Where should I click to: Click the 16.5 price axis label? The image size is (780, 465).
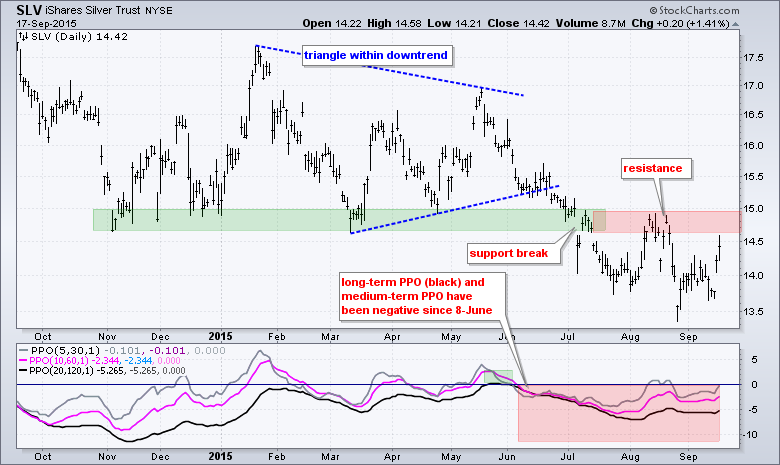click(753, 115)
